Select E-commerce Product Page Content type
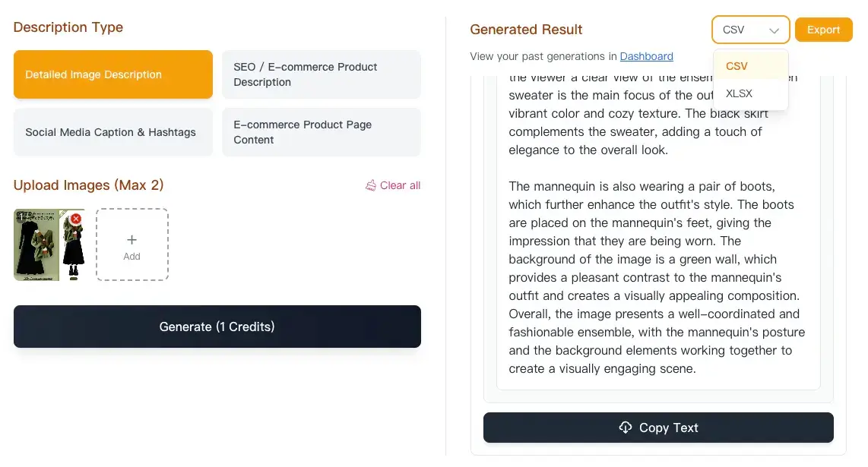Screen dimensions: 868x467 [321, 131]
